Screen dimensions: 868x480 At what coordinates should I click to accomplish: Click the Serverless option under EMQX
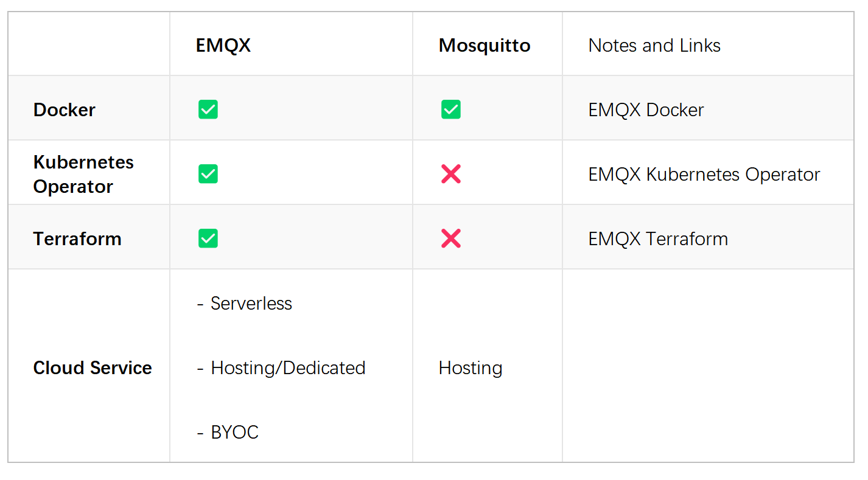coord(251,304)
